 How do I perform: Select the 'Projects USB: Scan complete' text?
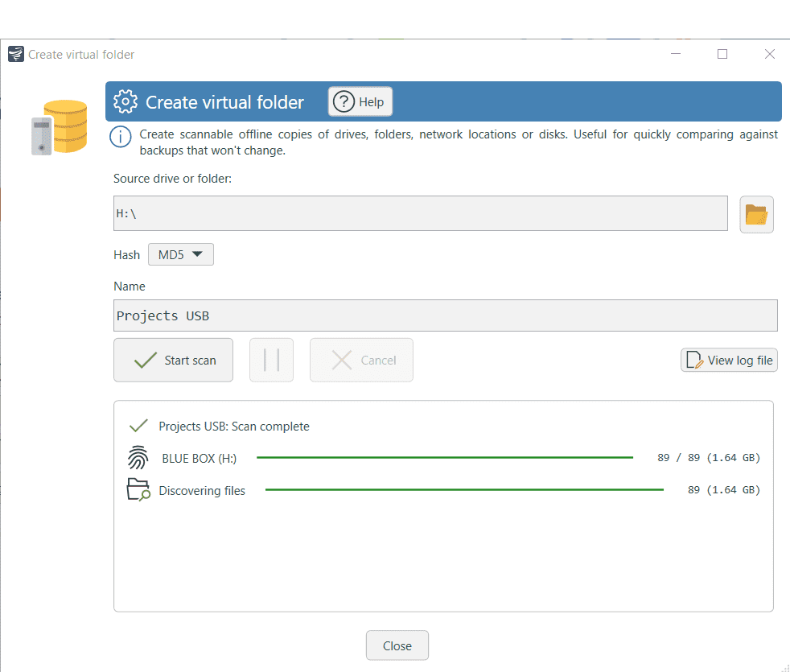click(234, 427)
